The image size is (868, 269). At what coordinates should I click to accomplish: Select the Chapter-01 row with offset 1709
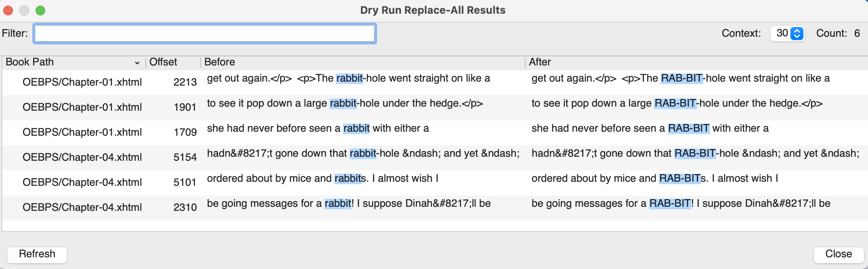82,132
